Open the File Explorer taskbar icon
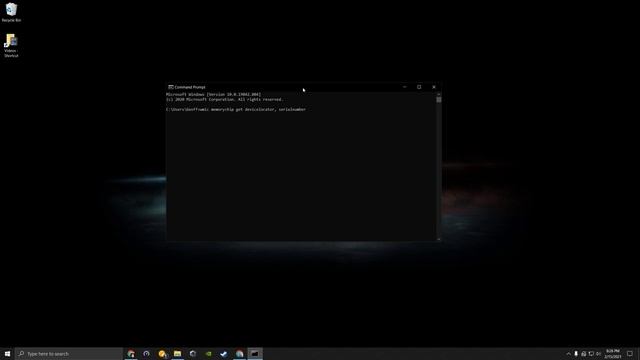 point(178,353)
